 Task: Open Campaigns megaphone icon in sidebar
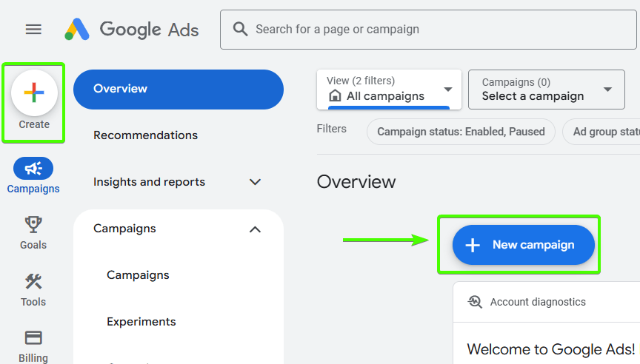(33, 169)
